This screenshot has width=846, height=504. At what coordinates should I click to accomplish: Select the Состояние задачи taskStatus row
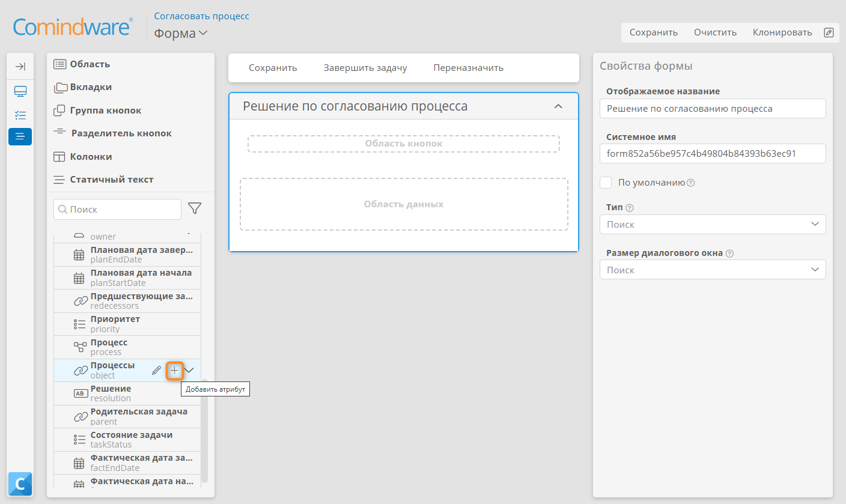point(127,440)
